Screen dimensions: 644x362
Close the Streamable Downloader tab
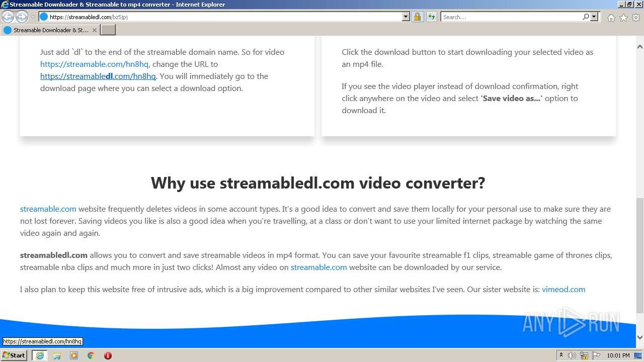94,30
